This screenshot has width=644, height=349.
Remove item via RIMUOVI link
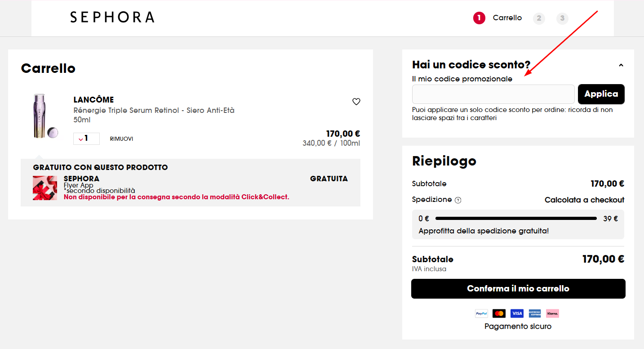coord(121,139)
